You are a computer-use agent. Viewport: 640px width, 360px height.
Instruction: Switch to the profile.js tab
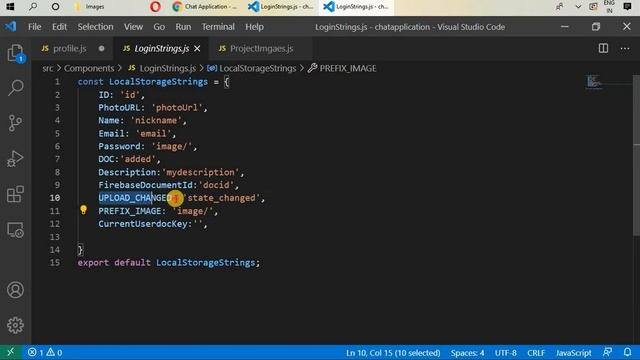tap(69, 48)
